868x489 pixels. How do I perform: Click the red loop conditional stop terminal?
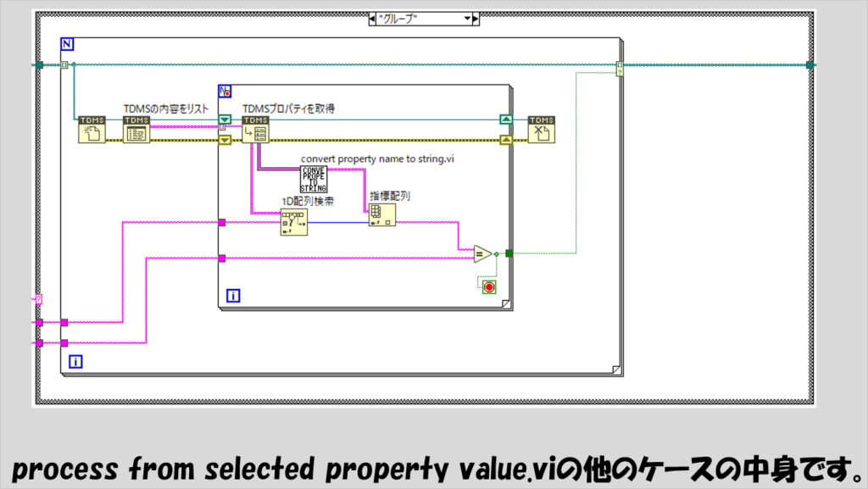pyautogui.click(x=489, y=287)
